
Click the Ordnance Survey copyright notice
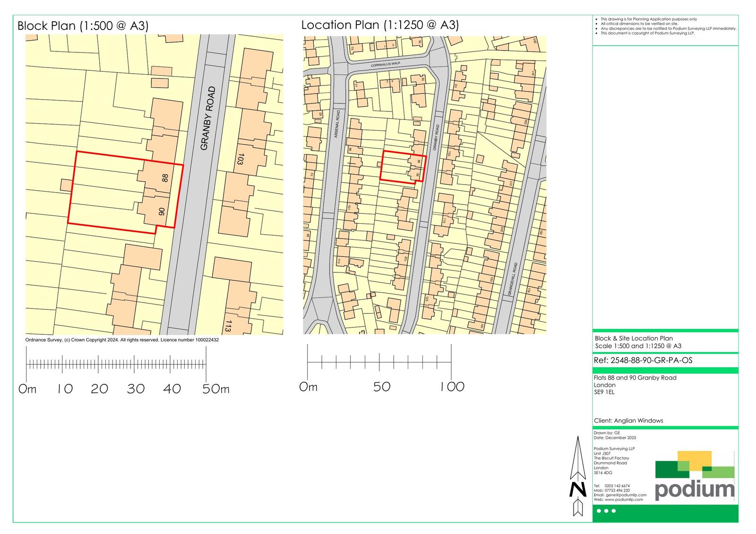[x=122, y=340]
